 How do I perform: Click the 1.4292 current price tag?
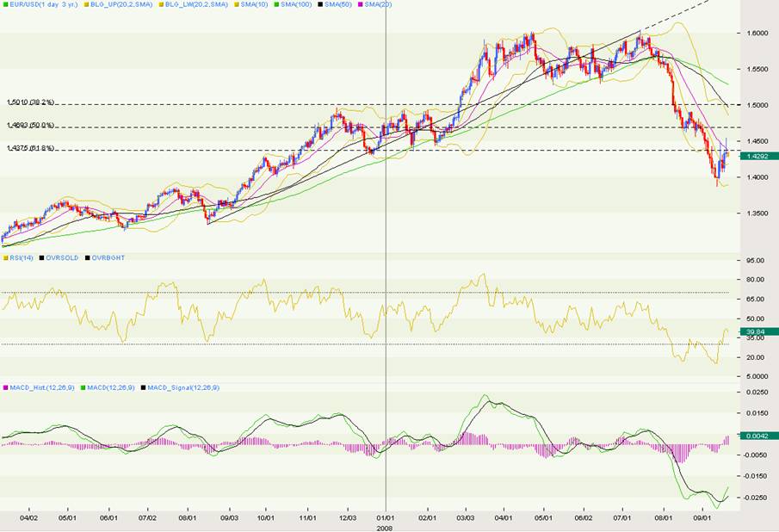[x=762, y=156]
